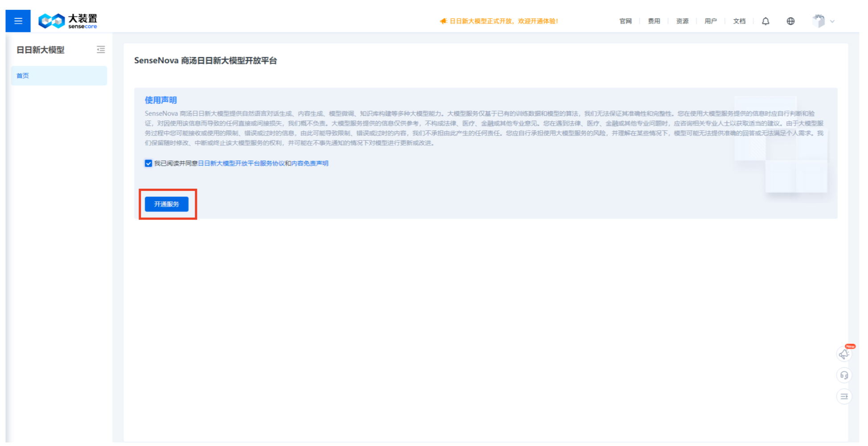Screen dimensions: 868x446
Task: Open the 日日新大模型开放平台服务协议 link
Action: tap(241, 163)
